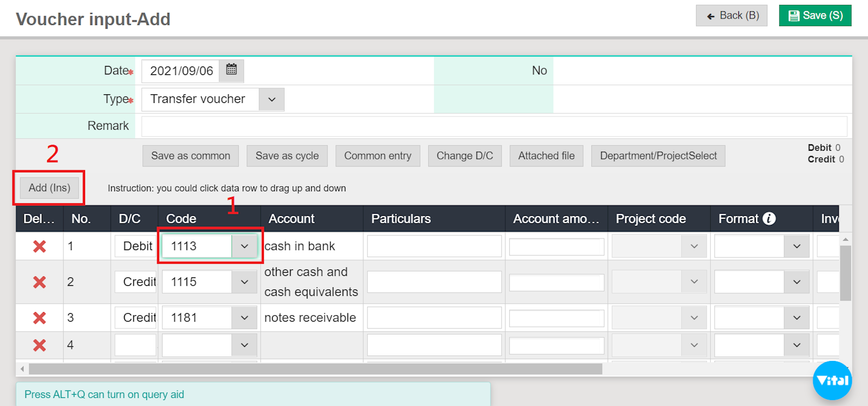This screenshot has height=406, width=868.
Task: Add a new row with Add (Ins)
Action: tap(49, 188)
